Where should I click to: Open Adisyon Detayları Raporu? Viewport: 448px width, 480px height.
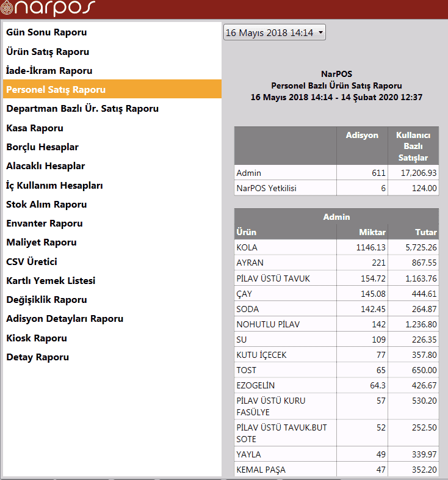65,319
